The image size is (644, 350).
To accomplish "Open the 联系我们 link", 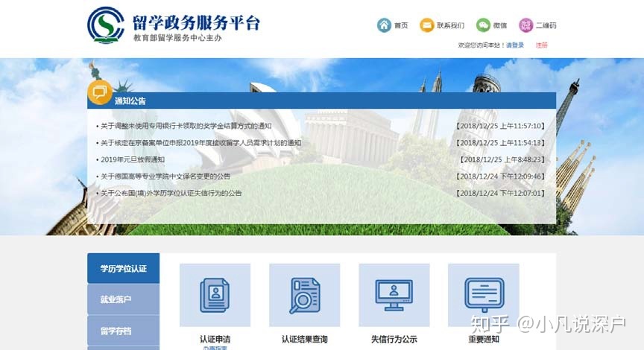I will tap(450, 25).
